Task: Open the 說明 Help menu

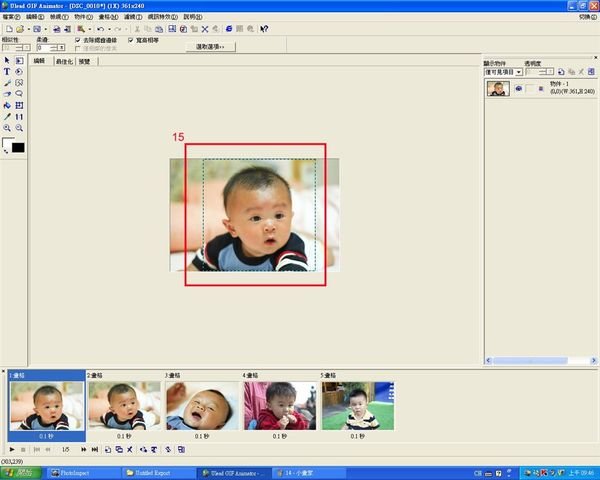Action: [193, 17]
